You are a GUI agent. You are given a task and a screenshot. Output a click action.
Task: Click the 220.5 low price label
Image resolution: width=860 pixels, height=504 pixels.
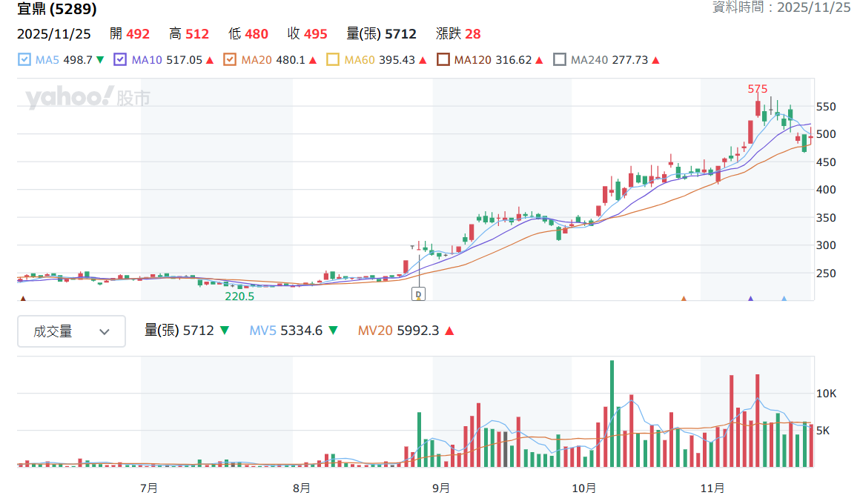pyautogui.click(x=239, y=296)
